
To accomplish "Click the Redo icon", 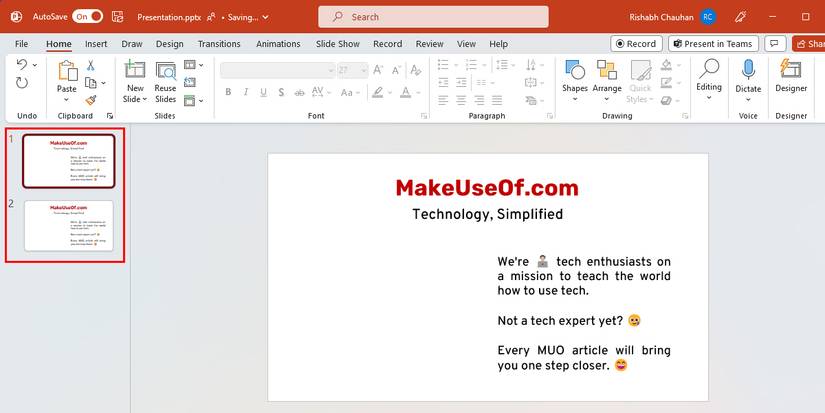I will coord(22,83).
